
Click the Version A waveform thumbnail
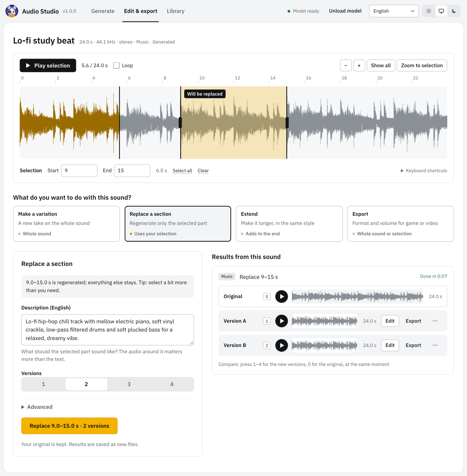[325, 321]
